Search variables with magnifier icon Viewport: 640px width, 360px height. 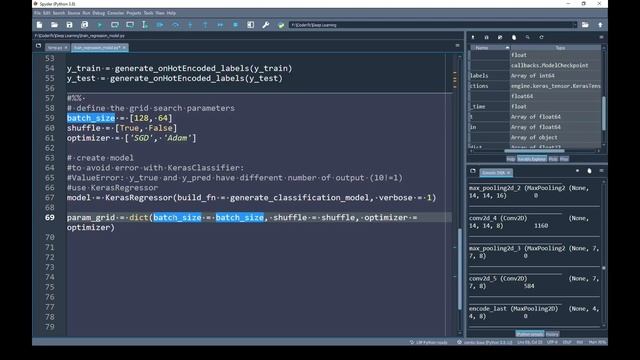coord(527,37)
